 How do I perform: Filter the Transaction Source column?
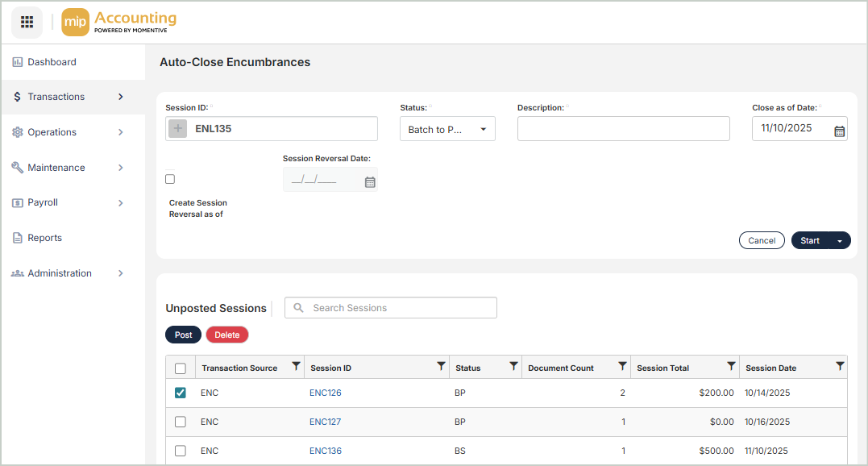coord(296,367)
